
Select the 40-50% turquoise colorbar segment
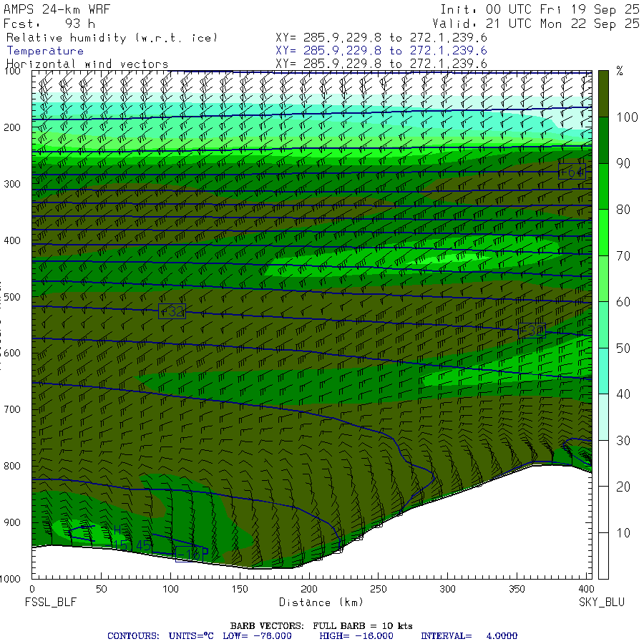pos(603,371)
